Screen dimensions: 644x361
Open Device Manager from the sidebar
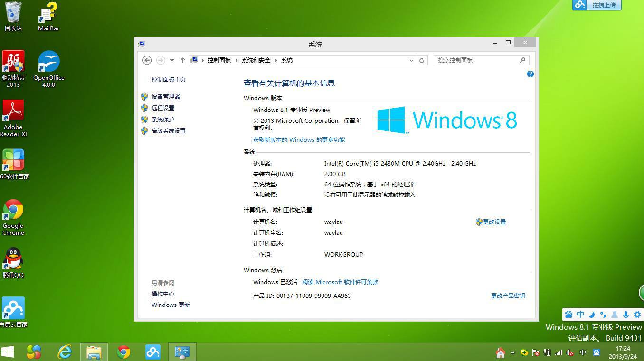pyautogui.click(x=166, y=96)
